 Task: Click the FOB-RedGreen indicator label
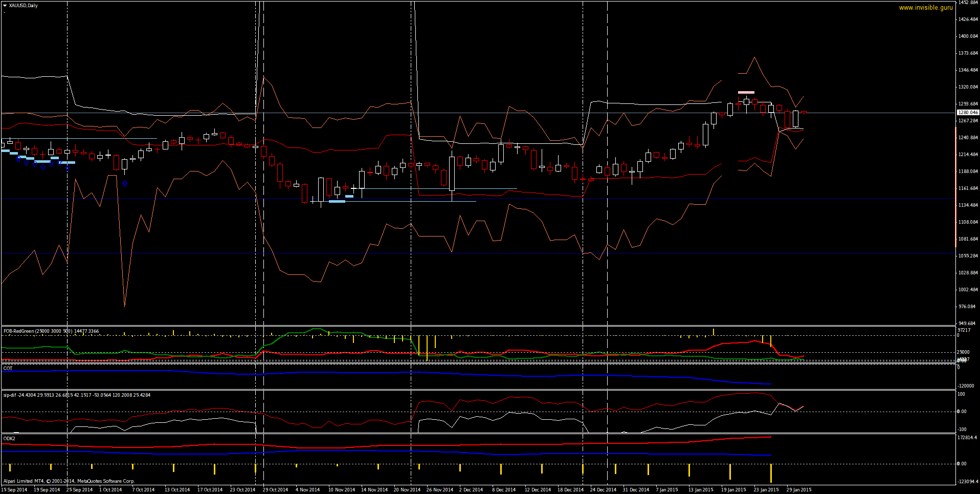[51, 331]
